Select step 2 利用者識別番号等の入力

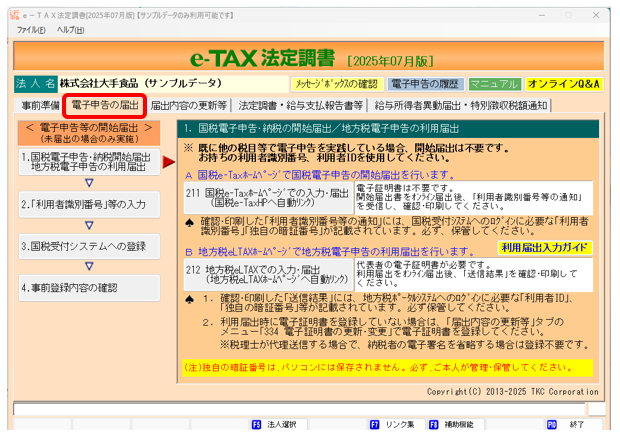click(88, 204)
